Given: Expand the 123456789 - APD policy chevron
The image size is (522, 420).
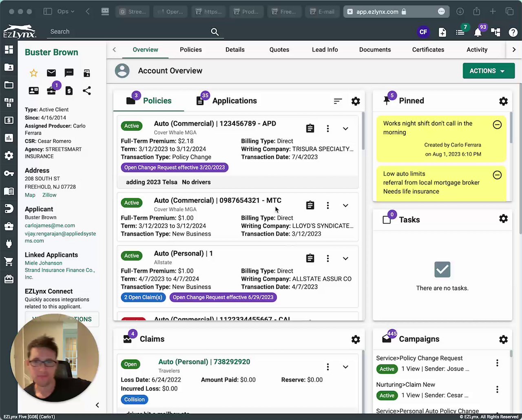Looking at the screenshot, I should click(x=345, y=129).
